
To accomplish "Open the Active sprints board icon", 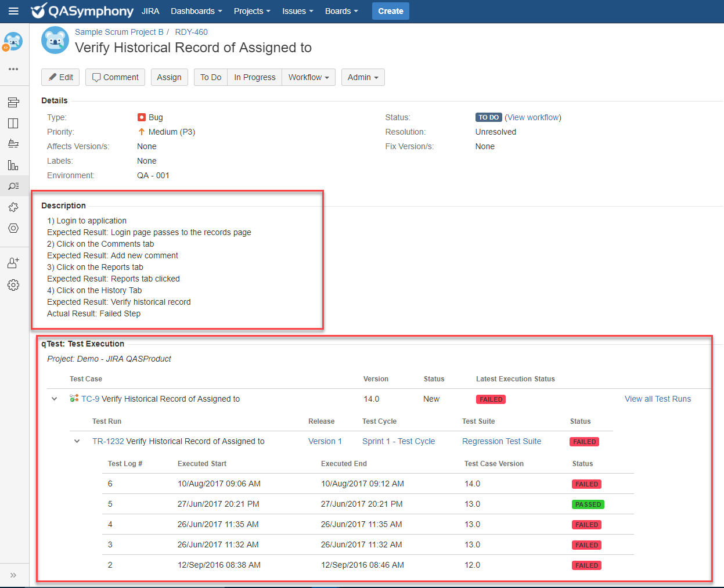I will coord(13,124).
